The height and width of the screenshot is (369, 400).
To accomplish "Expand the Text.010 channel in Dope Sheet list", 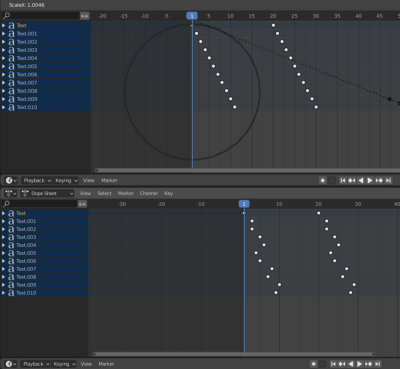I will point(3,293).
